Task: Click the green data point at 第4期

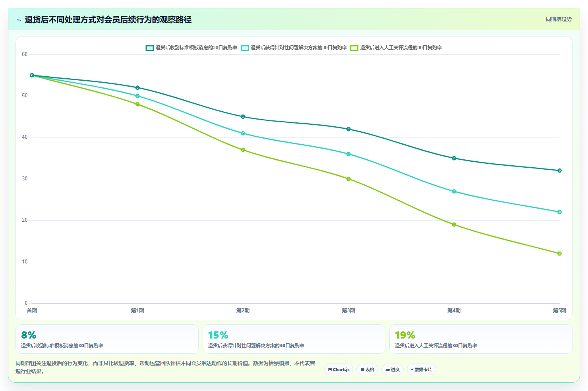Action: pos(454,225)
